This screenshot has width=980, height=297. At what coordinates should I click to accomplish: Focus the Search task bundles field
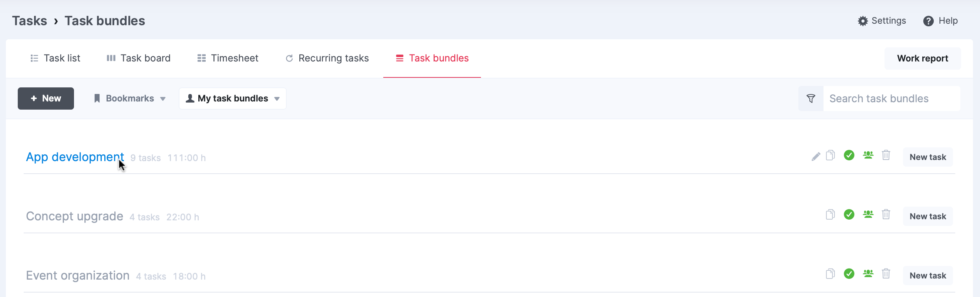pos(892,99)
